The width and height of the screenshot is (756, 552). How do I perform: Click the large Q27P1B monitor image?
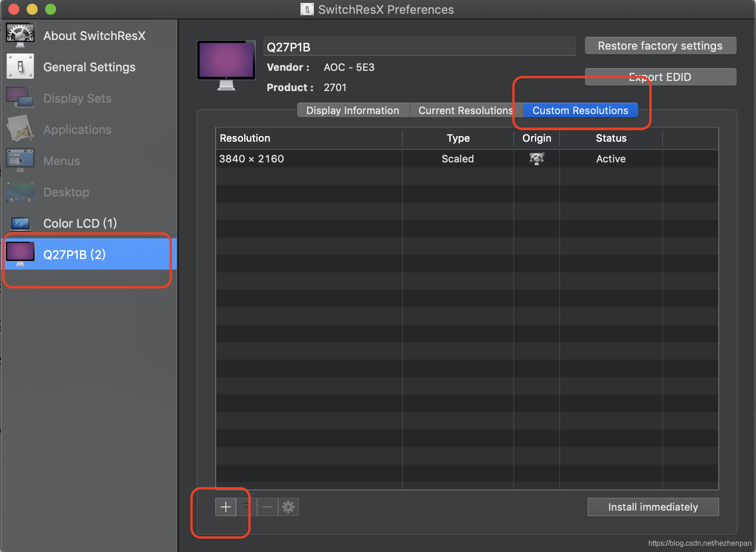(x=226, y=65)
